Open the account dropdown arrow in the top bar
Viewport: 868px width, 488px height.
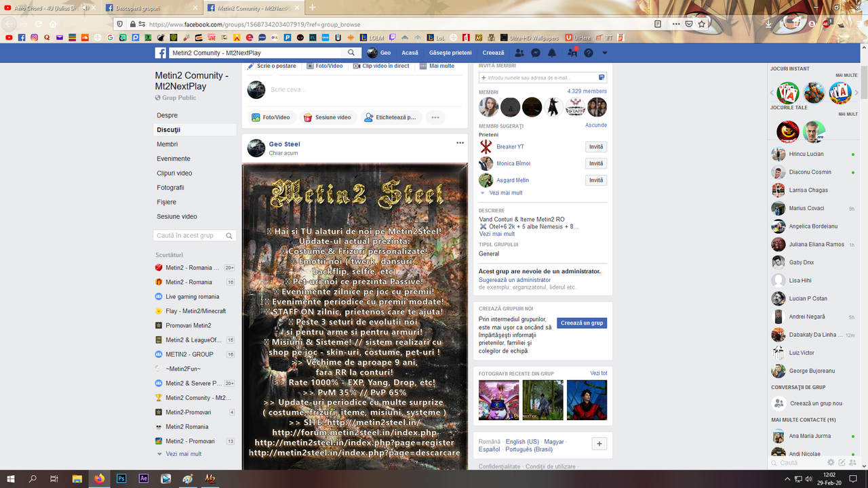coord(605,53)
